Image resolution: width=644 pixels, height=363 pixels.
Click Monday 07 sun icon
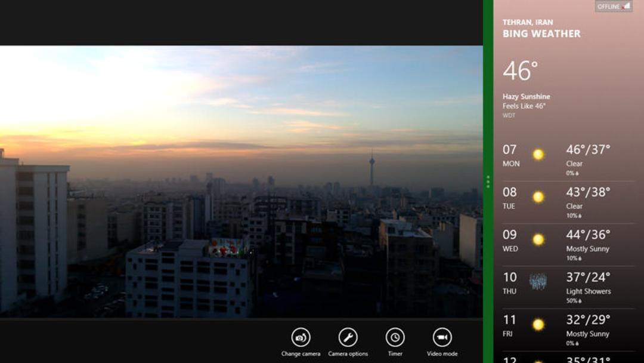(x=538, y=155)
